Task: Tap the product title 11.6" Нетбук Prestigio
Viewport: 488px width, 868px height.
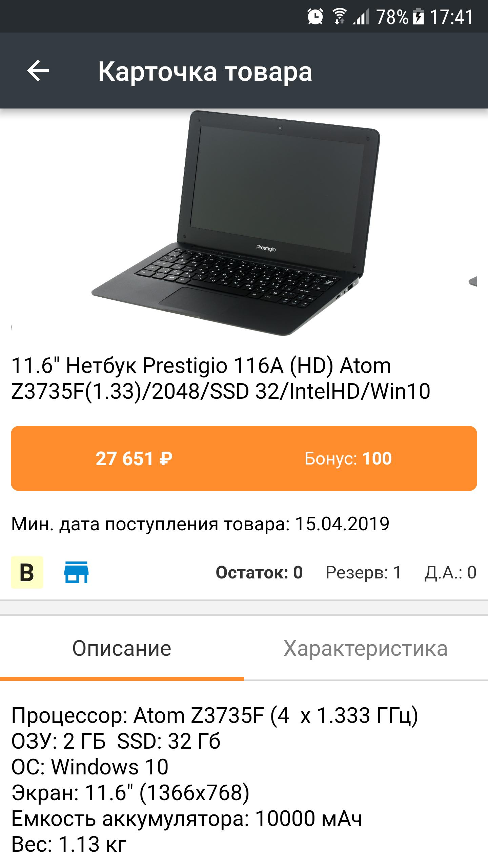Action: pos(221,378)
